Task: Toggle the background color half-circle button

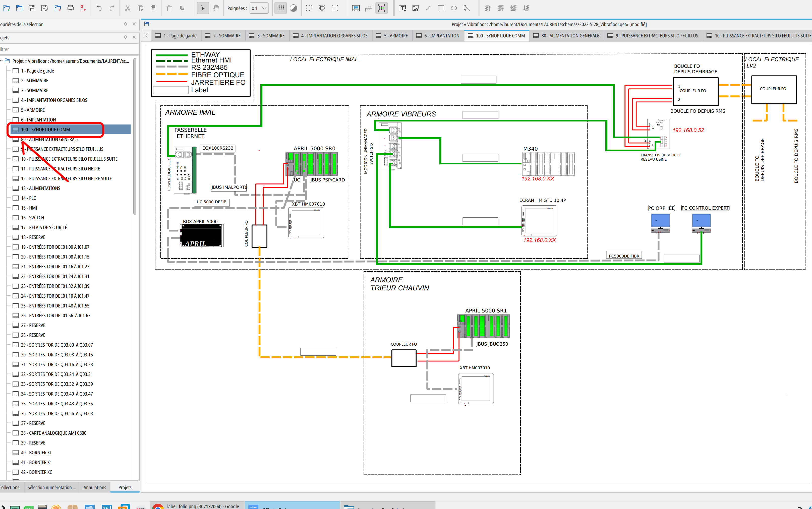Action: (x=293, y=8)
